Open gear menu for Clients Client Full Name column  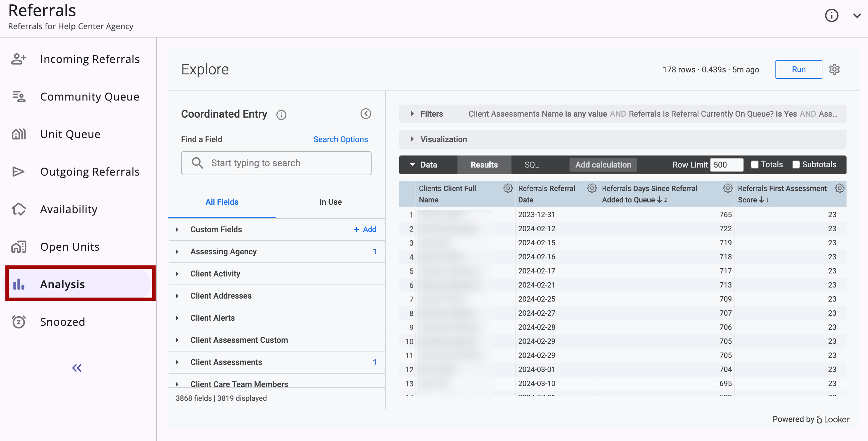click(508, 188)
